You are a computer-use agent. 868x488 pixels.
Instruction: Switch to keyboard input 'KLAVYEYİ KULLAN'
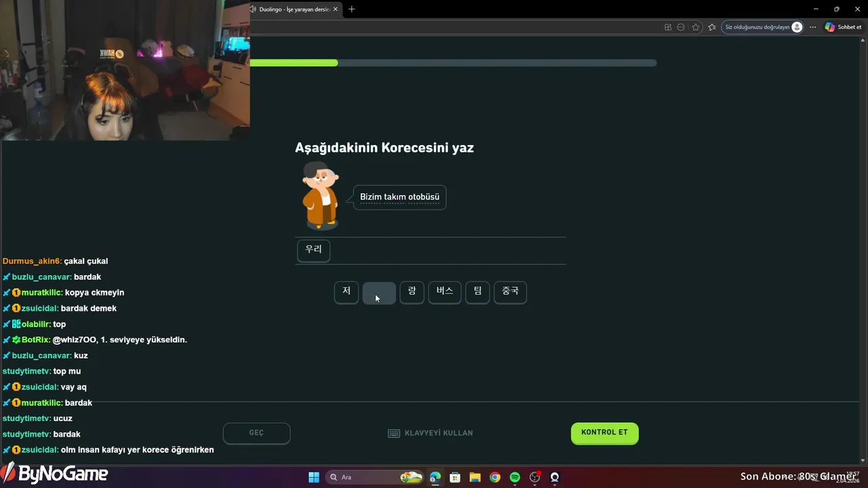[x=439, y=433]
